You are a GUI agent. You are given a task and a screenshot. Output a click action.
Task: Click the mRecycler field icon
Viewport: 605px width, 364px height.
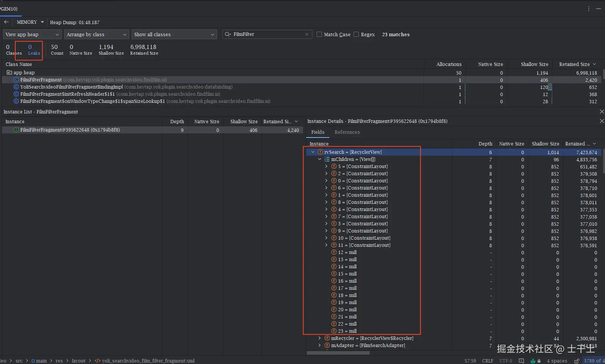tap(327, 338)
